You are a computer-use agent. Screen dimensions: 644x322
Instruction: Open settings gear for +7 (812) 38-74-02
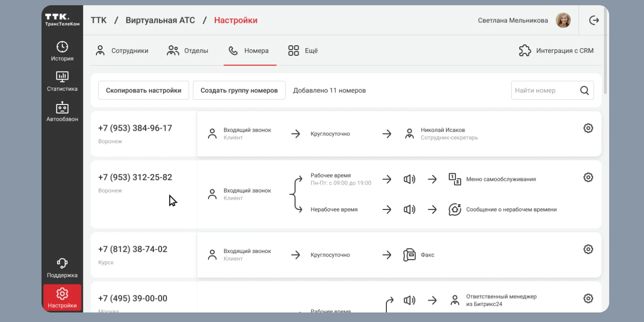pyautogui.click(x=588, y=249)
